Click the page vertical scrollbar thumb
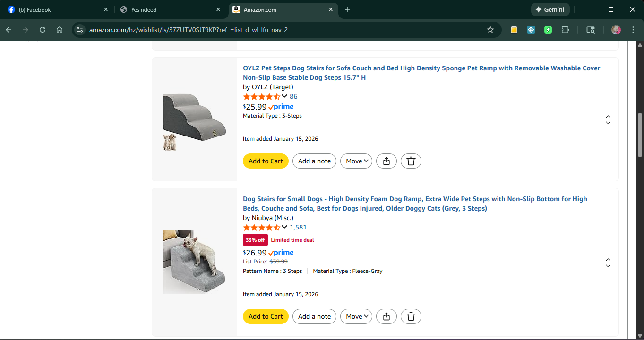Screen dimensions: 644x340 pyautogui.click(x=640, y=135)
